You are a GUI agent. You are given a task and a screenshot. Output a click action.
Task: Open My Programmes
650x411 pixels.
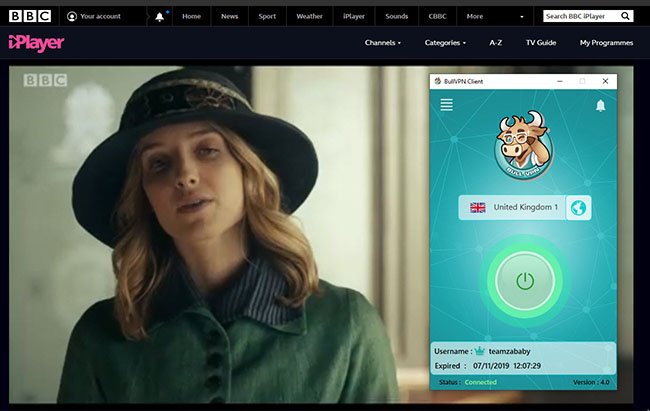[606, 43]
